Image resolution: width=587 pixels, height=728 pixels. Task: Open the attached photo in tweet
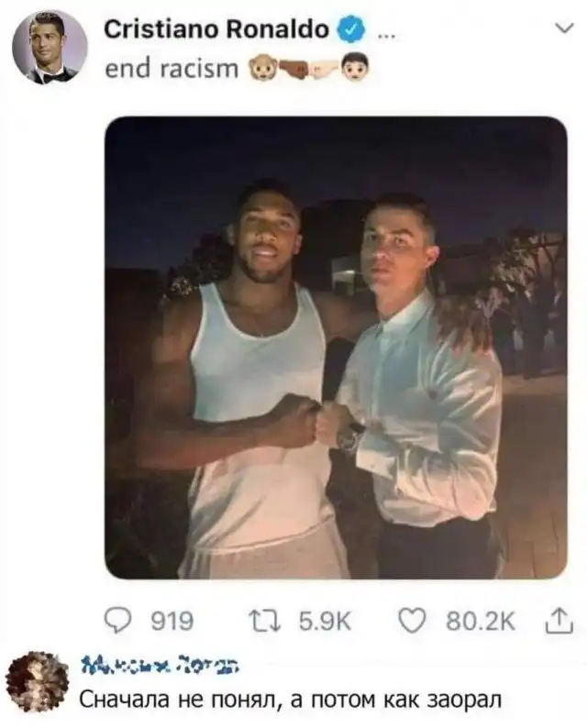pyautogui.click(x=336, y=347)
